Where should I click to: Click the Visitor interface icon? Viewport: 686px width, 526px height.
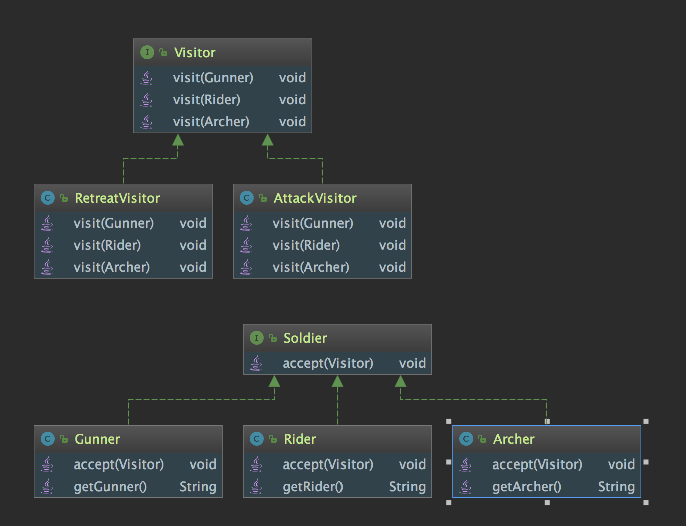click(x=147, y=52)
